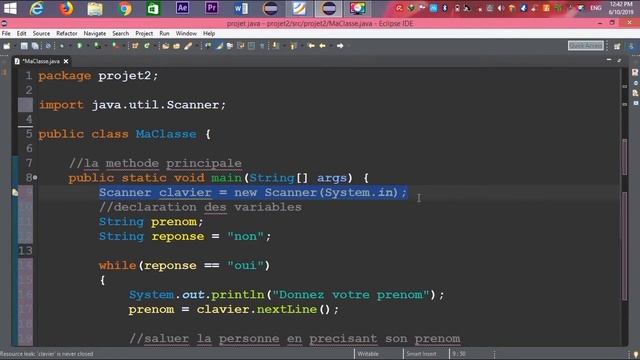This screenshot has height=360, width=640.
Task: Toggle Mark Occurrences highlighter
Action: click(219, 46)
